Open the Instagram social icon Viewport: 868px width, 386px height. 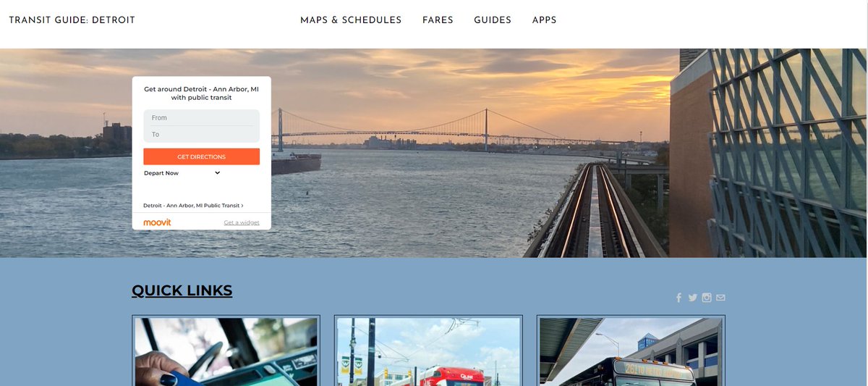point(707,297)
